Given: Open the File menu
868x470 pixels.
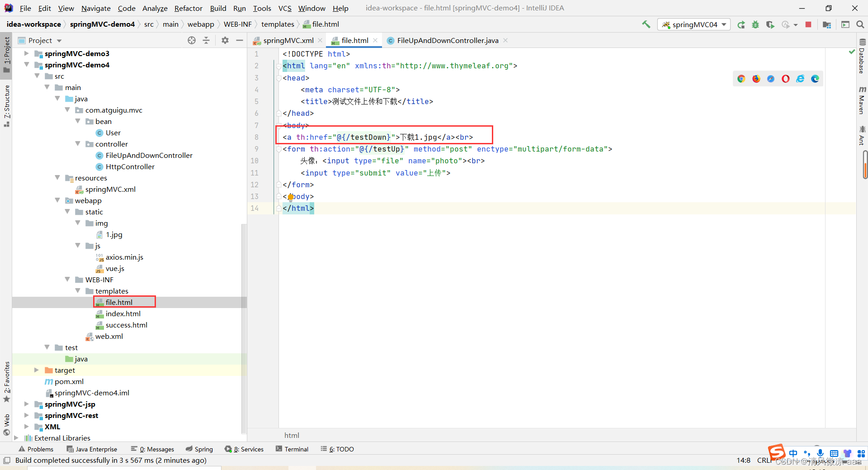Looking at the screenshot, I should pos(25,8).
